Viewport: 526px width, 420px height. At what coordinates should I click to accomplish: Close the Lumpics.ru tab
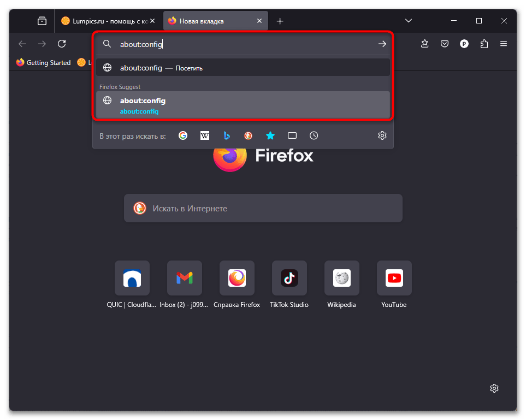point(152,21)
